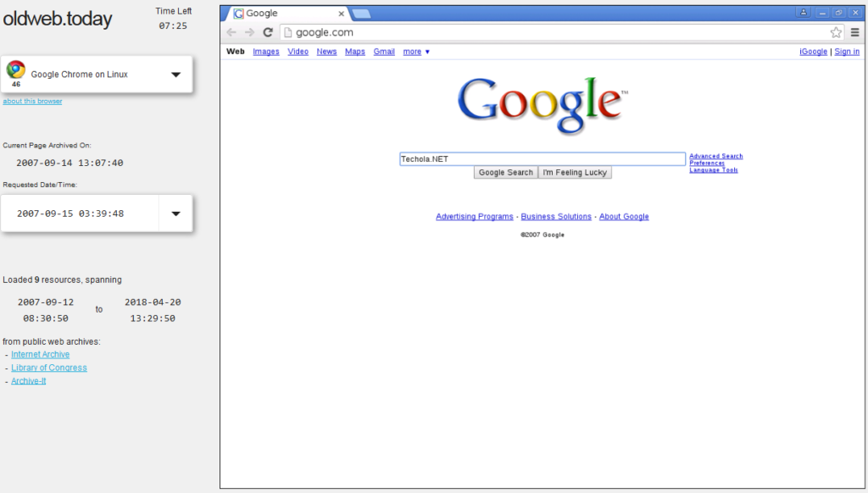Open the Video link
Viewport: 868px width, 493px height.
pyautogui.click(x=298, y=52)
